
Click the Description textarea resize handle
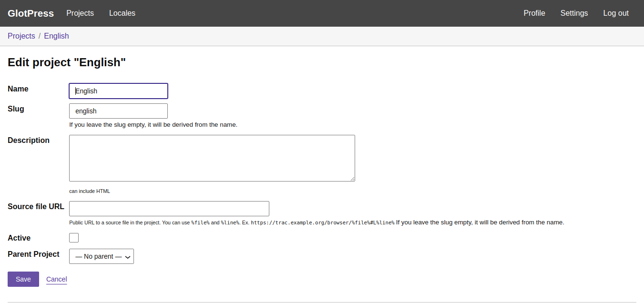(352, 179)
